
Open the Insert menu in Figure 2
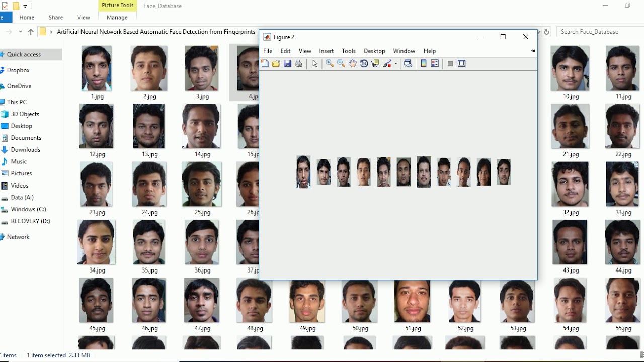tap(326, 51)
